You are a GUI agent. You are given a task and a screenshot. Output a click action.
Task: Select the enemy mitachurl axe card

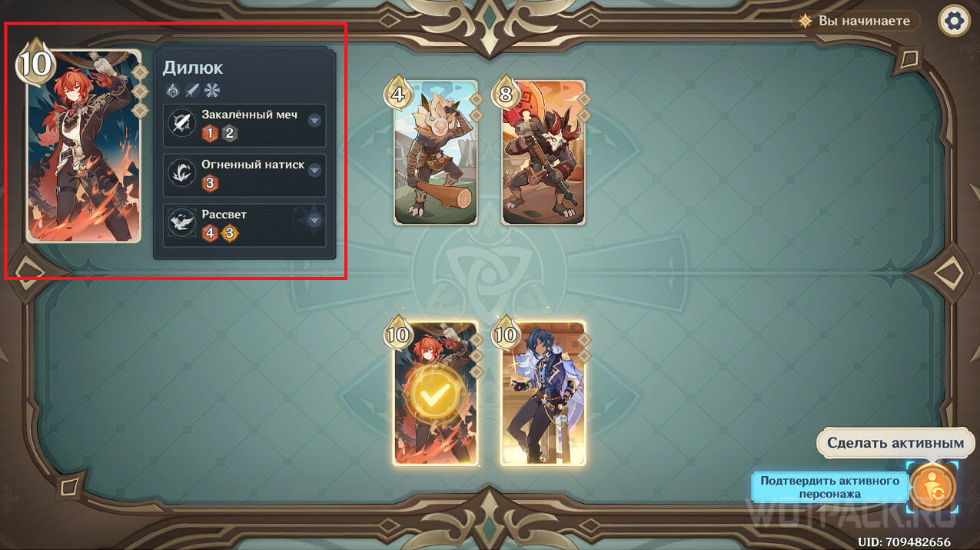[543, 152]
